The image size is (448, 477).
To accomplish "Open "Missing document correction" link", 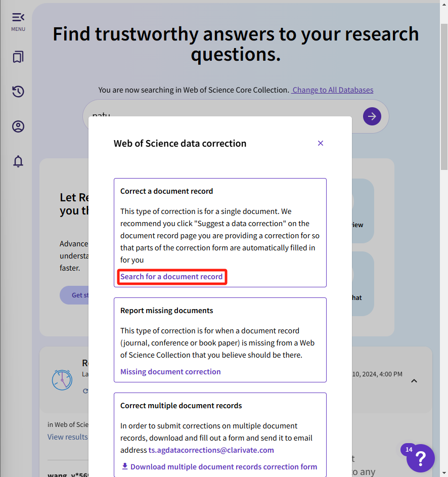I will pos(170,372).
